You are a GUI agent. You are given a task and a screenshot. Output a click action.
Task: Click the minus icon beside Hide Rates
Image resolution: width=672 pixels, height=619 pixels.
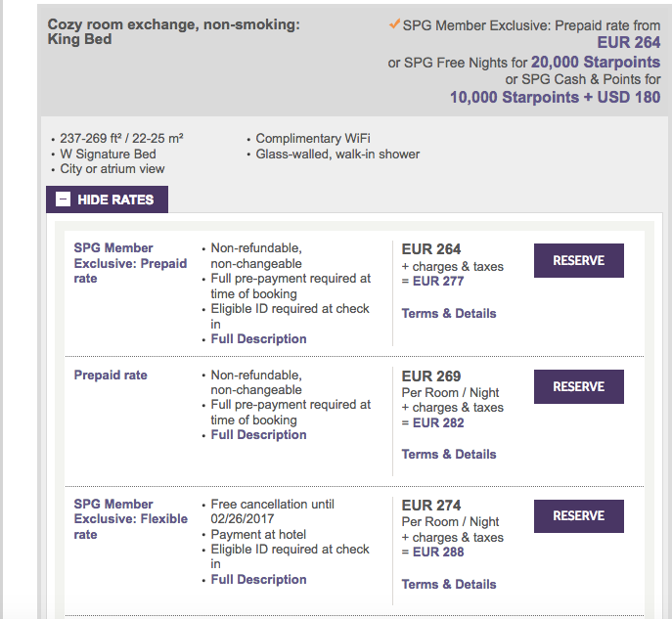point(63,199)
